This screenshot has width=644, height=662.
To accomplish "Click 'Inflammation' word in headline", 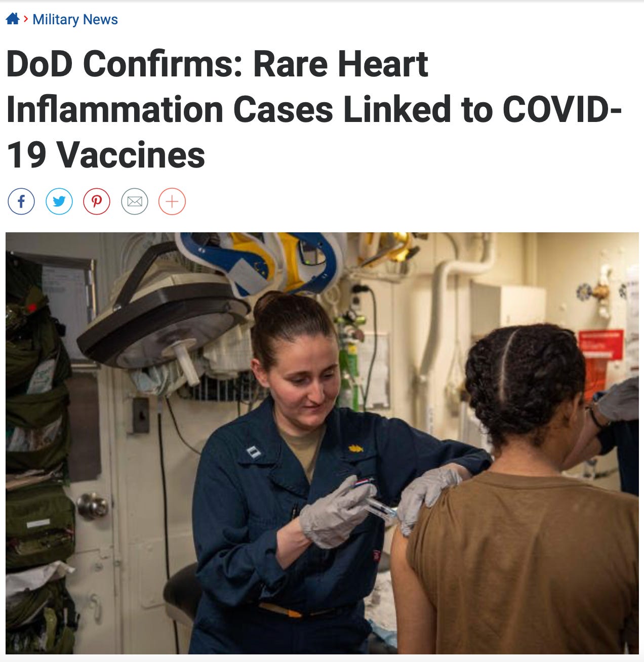I will (115, 109).
